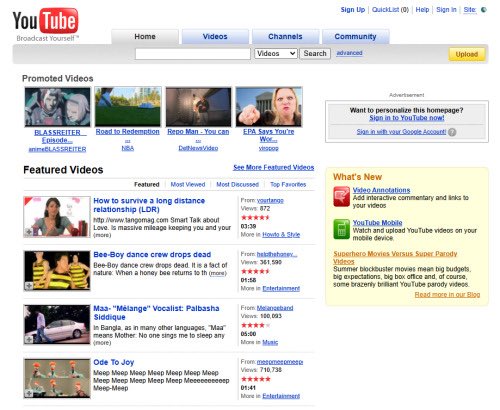Open Road to Redemption promoted thumbnail

(128, 107)
